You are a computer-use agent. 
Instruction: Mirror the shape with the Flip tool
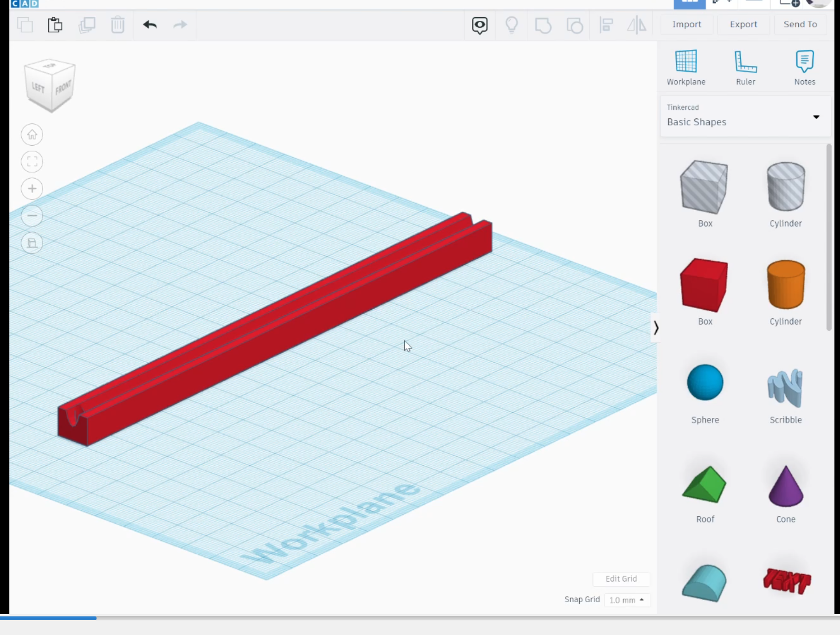click(x=636, y=25)
